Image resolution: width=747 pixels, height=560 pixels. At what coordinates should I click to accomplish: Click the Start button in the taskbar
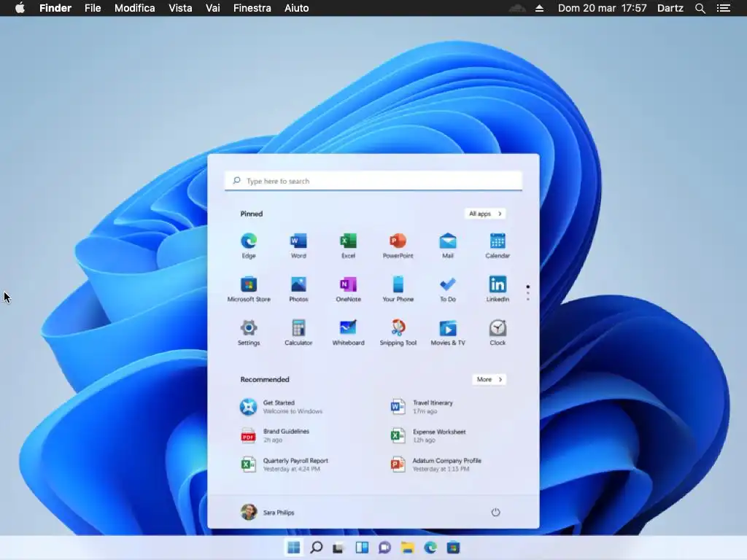293,548
